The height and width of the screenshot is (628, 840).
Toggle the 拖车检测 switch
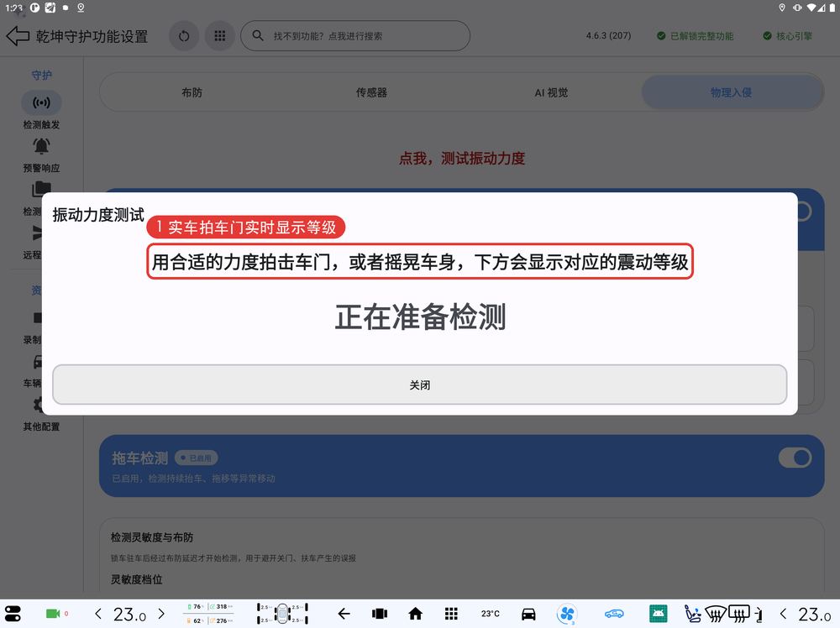(795, 458)
